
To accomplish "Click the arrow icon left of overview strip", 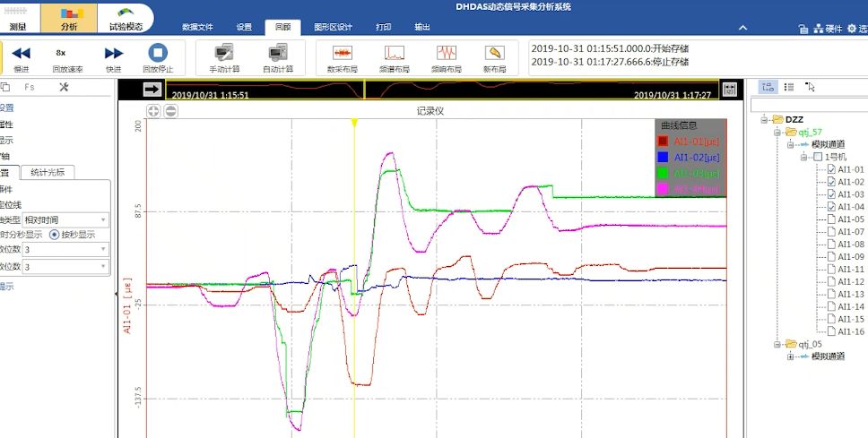I will [152, 89].
